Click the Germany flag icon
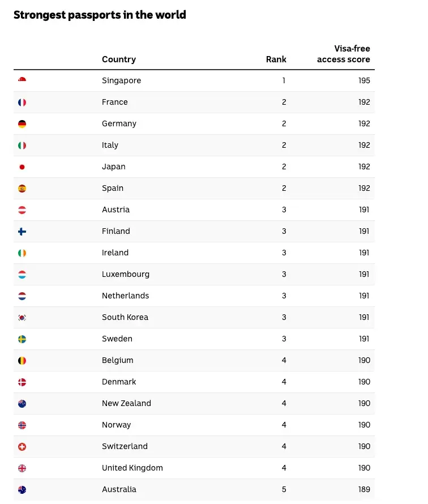Image resolution: width=428 pixels, height=504 pixels. (x=22, y=124)
